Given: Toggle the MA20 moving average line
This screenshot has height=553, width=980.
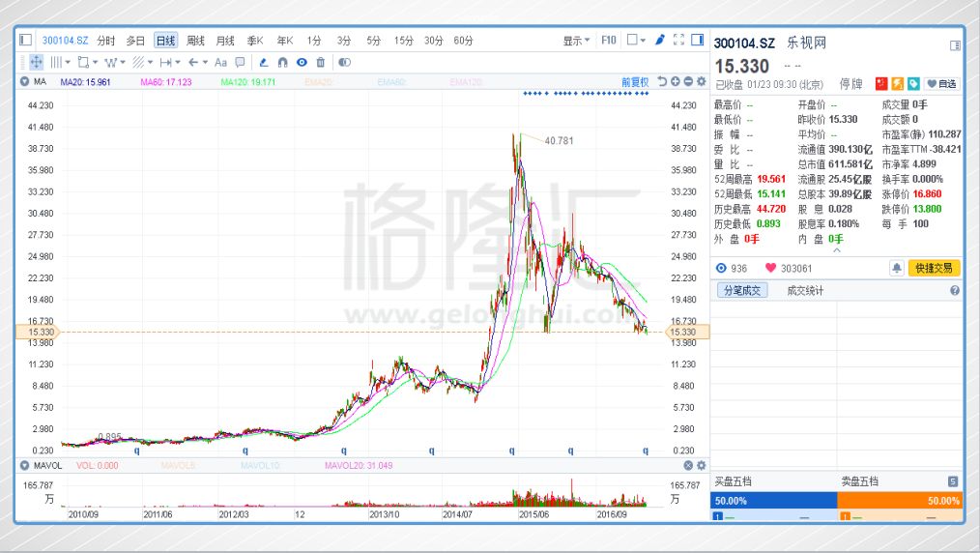Looking at the screenshot, I should (86, 82).
